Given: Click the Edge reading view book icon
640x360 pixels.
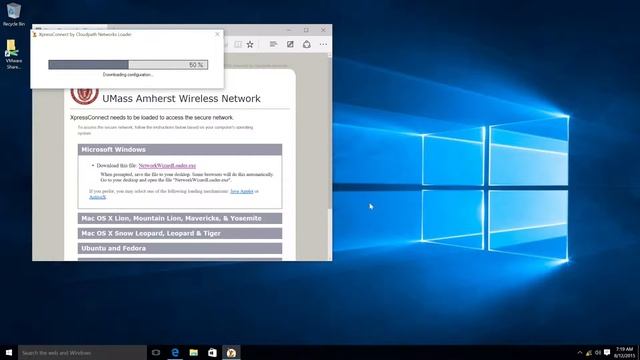Looking at the screenshot, I should [x=238, y=44].
